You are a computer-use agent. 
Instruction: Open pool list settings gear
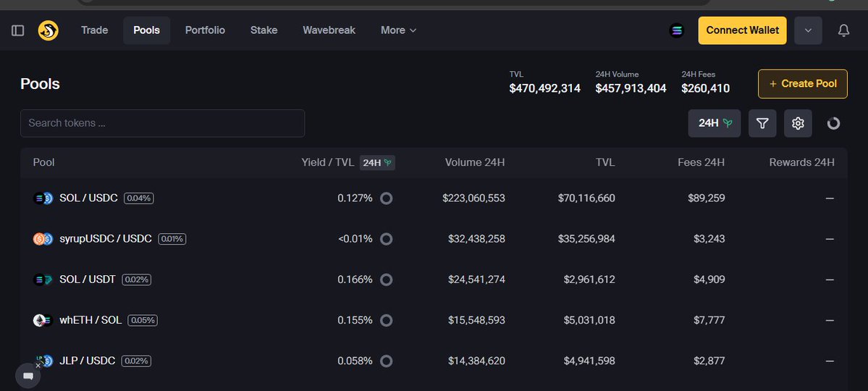point(798,123)
